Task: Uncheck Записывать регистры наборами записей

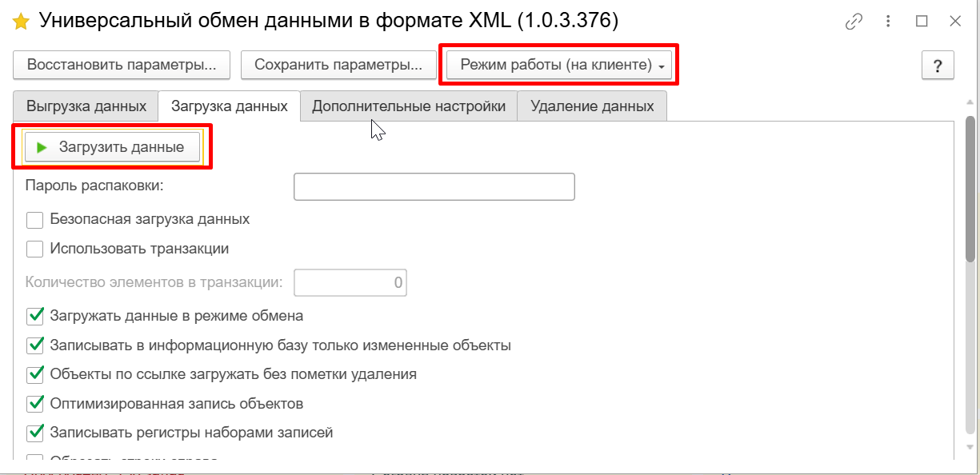Action: pyautogui.click(x=35, y=433)
